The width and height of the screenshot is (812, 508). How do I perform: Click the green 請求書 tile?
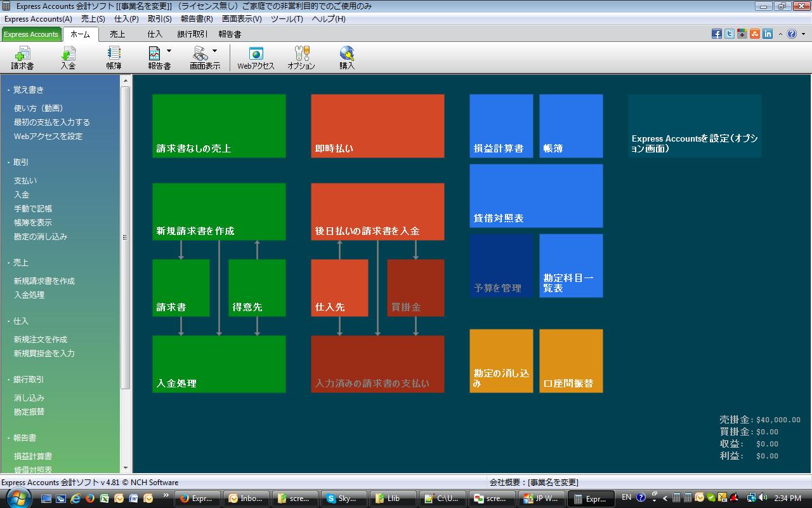(x=181, y=288)
